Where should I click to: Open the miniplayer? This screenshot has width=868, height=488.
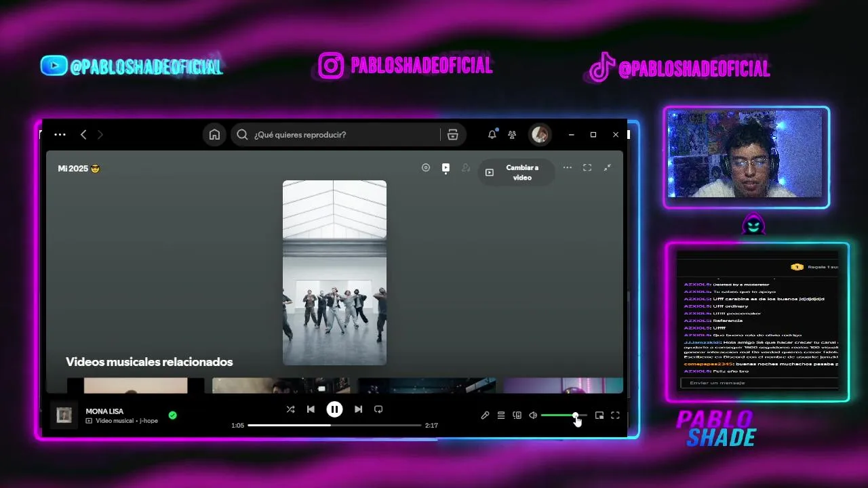pos(599,415)
